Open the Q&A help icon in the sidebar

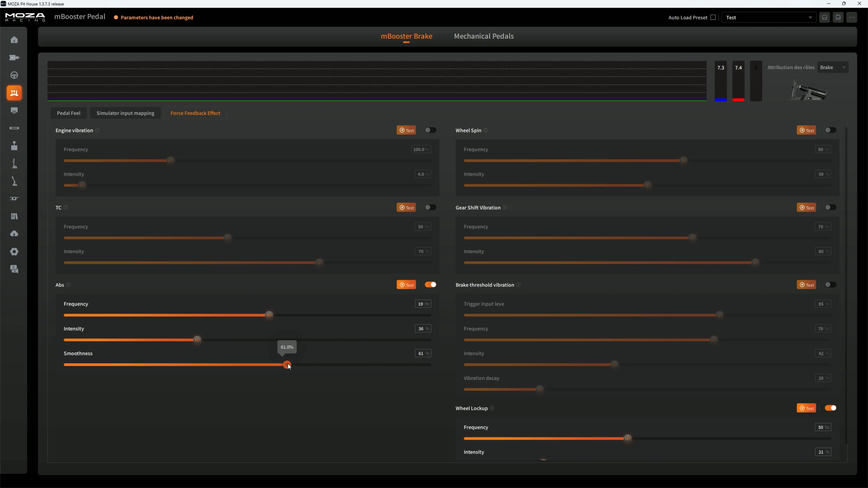coord(14,269)
